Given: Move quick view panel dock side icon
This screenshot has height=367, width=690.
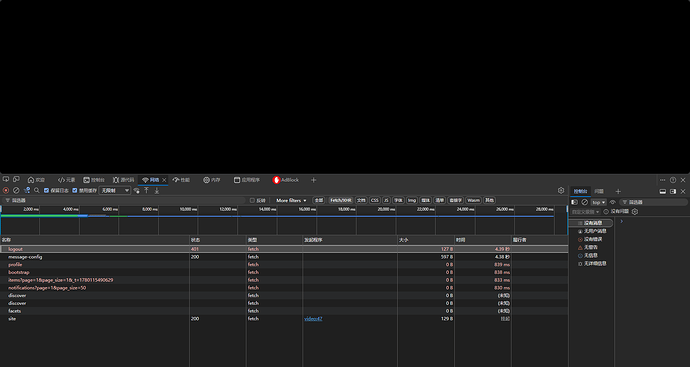Looking at the screenshot, I should pos(673,191).
